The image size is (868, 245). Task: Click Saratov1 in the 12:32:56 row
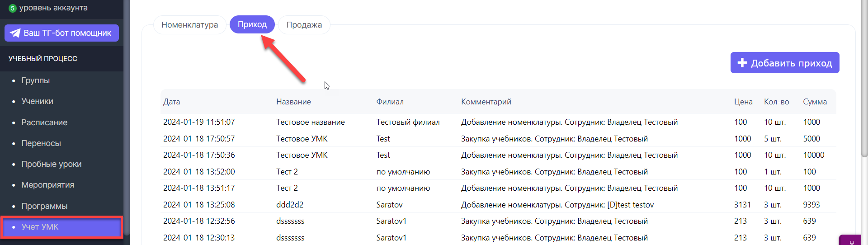[392, 221]
